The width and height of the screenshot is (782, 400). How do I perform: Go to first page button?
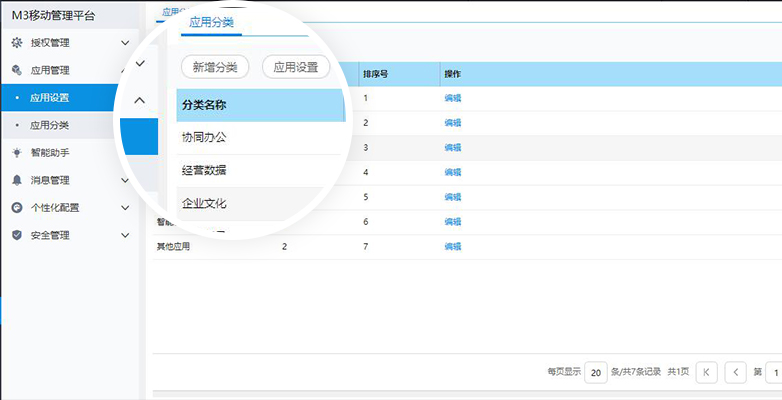(706, 372)
